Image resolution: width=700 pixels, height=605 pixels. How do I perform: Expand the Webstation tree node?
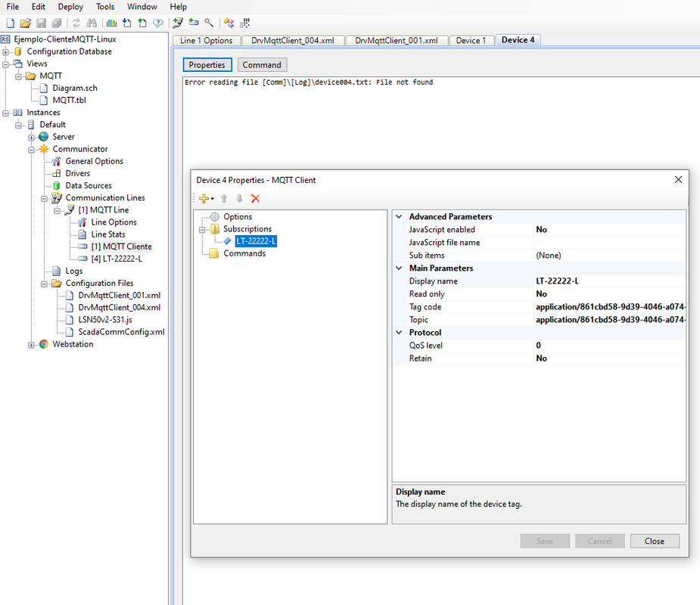coord(31,344)
